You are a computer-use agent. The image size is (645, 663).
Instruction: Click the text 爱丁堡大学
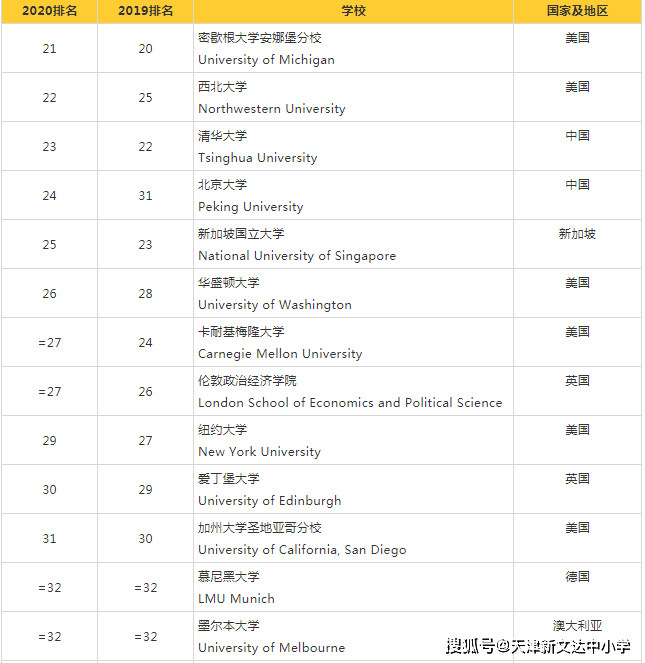point(229,479)
